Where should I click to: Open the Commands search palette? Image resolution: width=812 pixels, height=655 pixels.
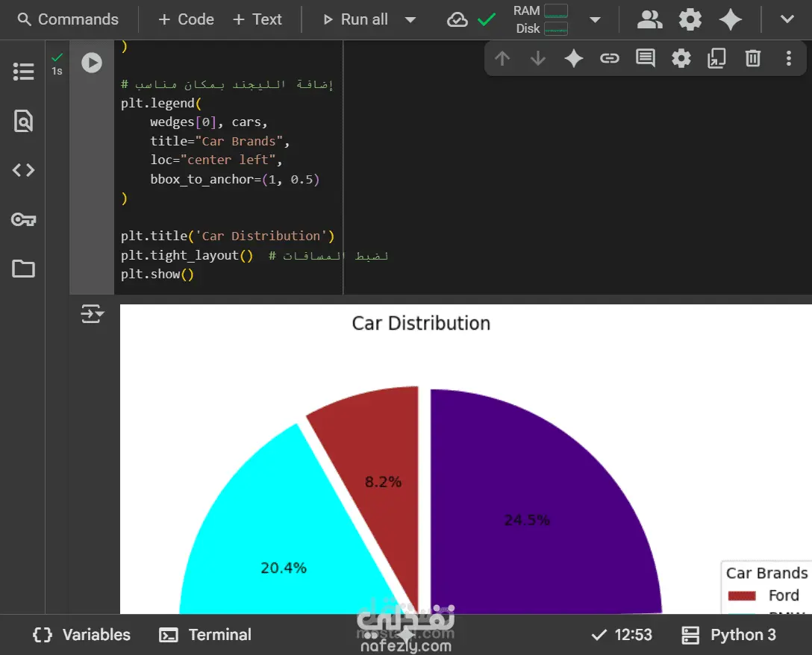68,19
